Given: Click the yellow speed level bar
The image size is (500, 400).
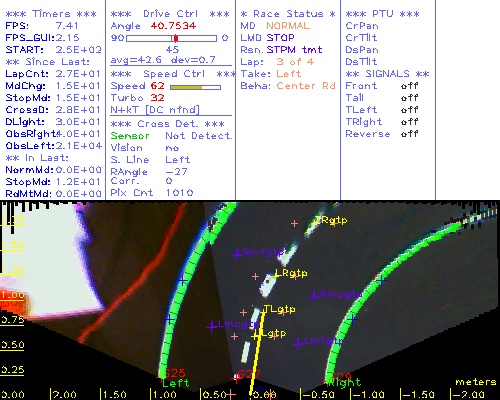Looking at the screenshot, I should pos(186,87).
